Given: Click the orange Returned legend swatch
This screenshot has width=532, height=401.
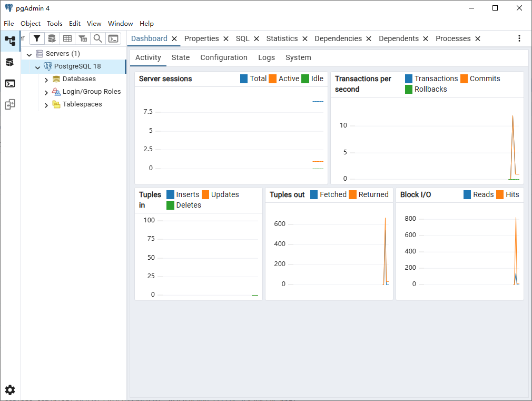Looking at the screenshot, I should coord(353,194).
